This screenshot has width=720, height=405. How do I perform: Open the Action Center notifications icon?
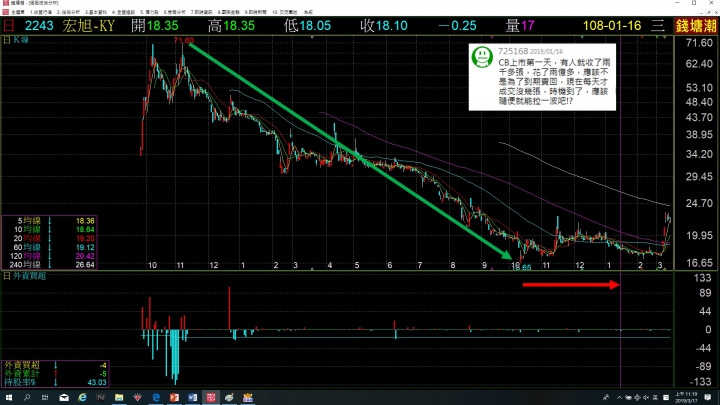(x=708, y=397)
